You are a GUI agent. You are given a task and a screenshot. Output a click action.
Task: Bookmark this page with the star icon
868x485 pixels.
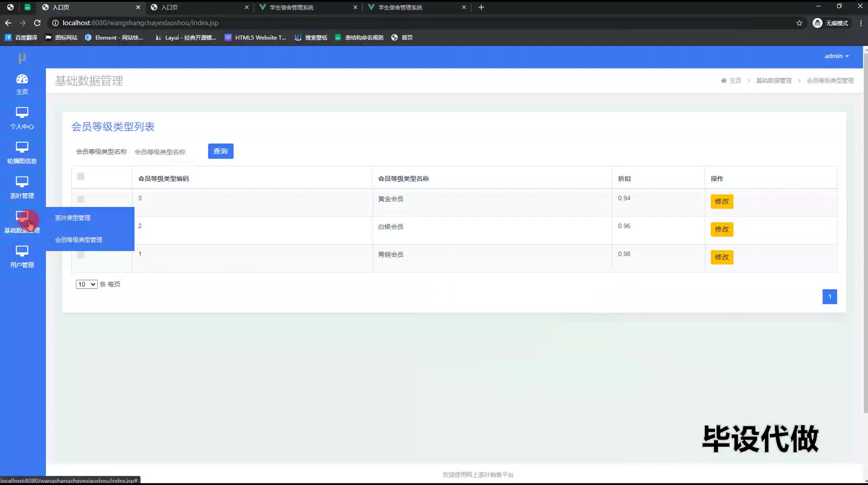click(799, 23)
